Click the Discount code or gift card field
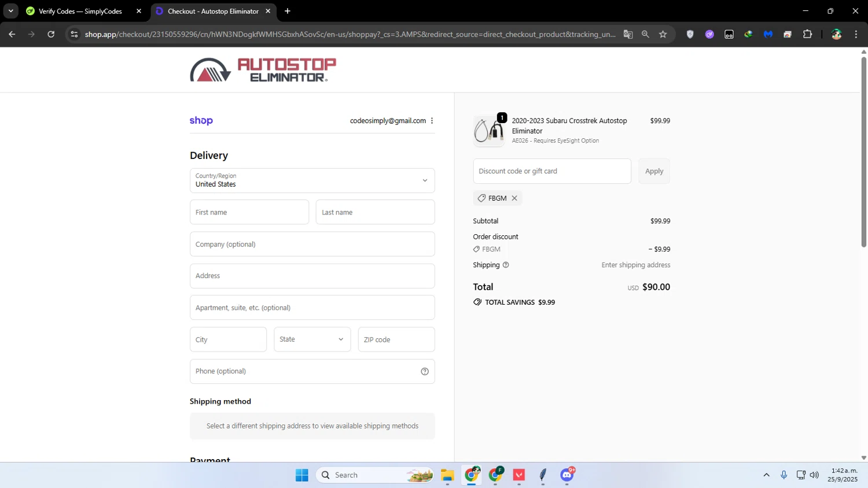The width and height of the screenshot is (868, 488). click(x=552, y=171)
